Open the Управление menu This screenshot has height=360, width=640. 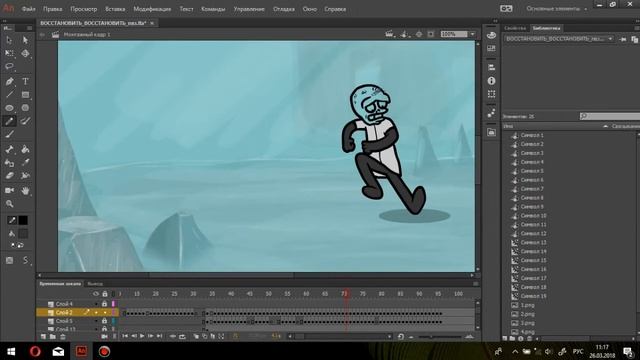click(249, 9)
